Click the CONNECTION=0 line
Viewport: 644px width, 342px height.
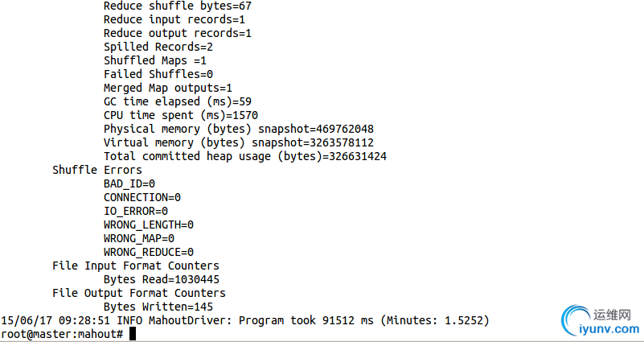pos(142,197)
